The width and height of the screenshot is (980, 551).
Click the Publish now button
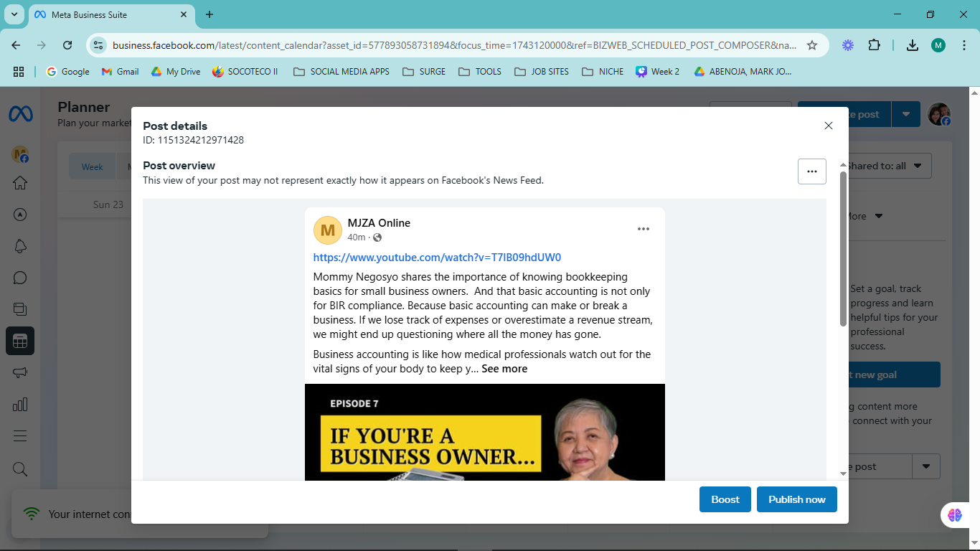797,499
